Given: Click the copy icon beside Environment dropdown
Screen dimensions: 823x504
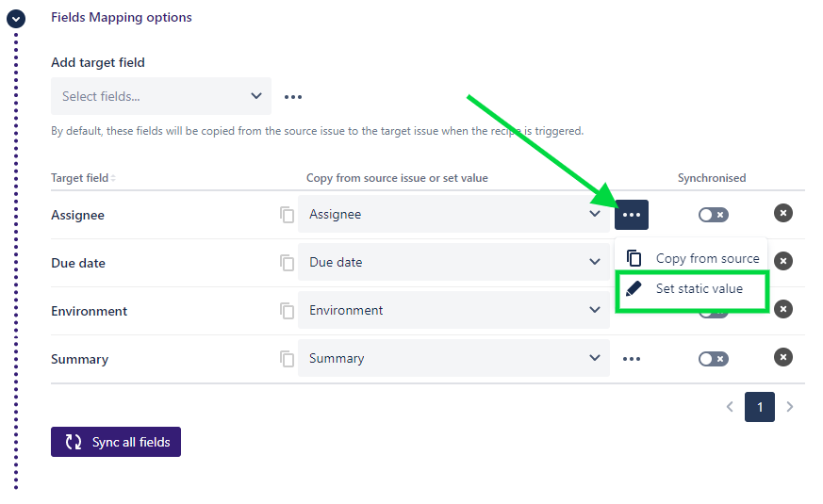Looking at the screenshot, I should (x=288, y=311).
